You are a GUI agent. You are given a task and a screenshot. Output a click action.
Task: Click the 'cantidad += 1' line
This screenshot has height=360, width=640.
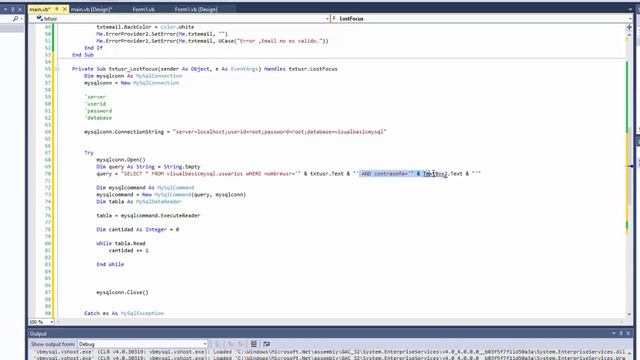coord(129,250)
